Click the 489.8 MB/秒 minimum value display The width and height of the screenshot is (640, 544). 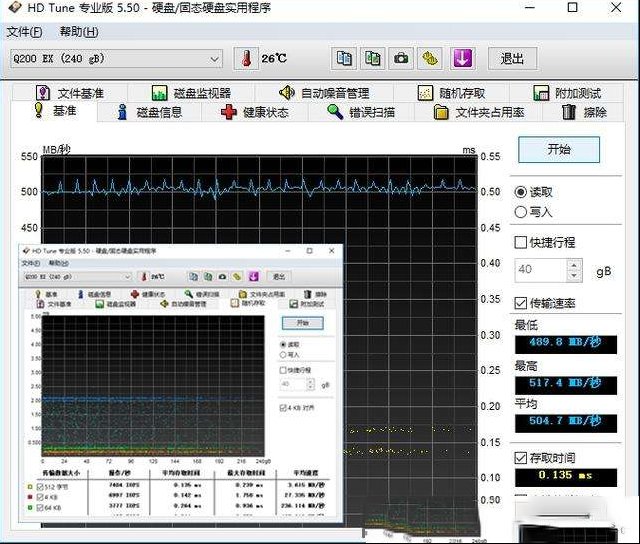(566, 344)
